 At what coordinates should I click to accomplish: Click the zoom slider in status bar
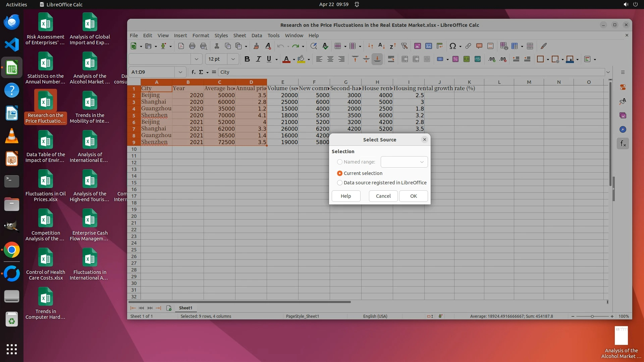tap(592, 316)
